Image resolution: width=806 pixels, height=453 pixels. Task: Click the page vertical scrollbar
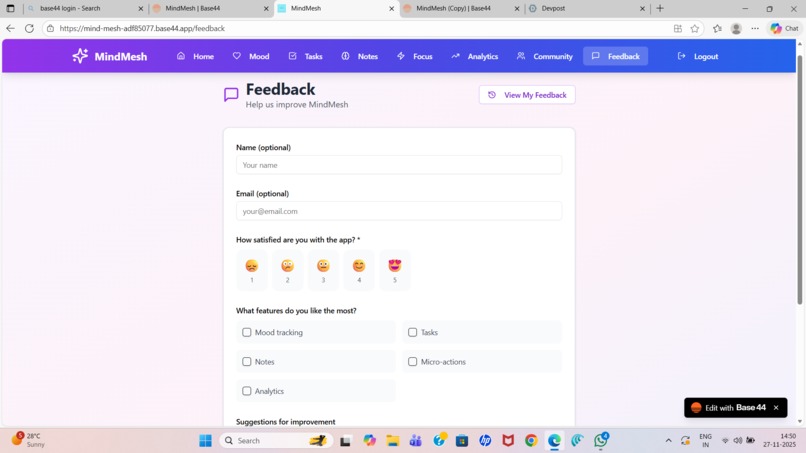coord(799,180)
